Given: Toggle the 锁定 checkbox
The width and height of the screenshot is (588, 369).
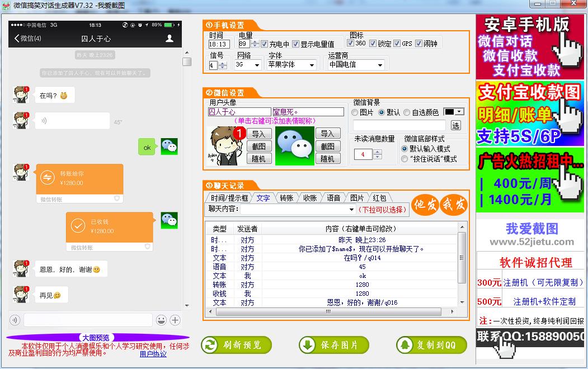Looking at the screenshot, I should (x=373, y=43).
